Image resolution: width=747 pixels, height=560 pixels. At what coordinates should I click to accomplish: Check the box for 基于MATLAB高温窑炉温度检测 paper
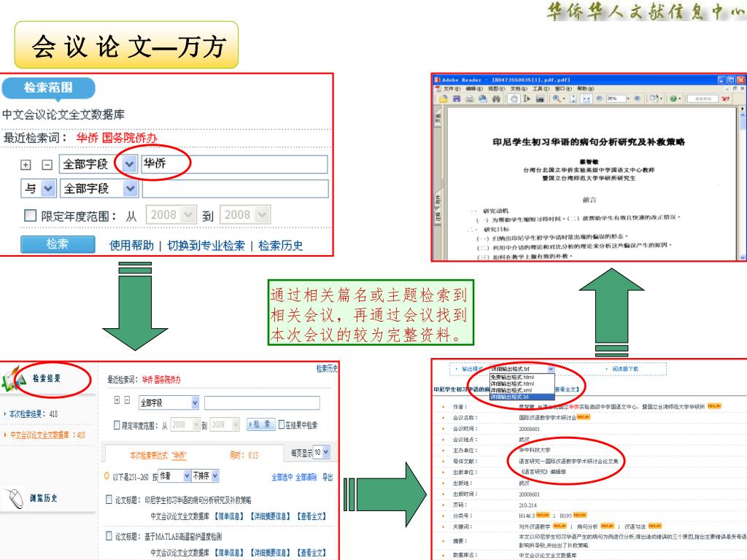pyautogui.click(x=109, y=536)
